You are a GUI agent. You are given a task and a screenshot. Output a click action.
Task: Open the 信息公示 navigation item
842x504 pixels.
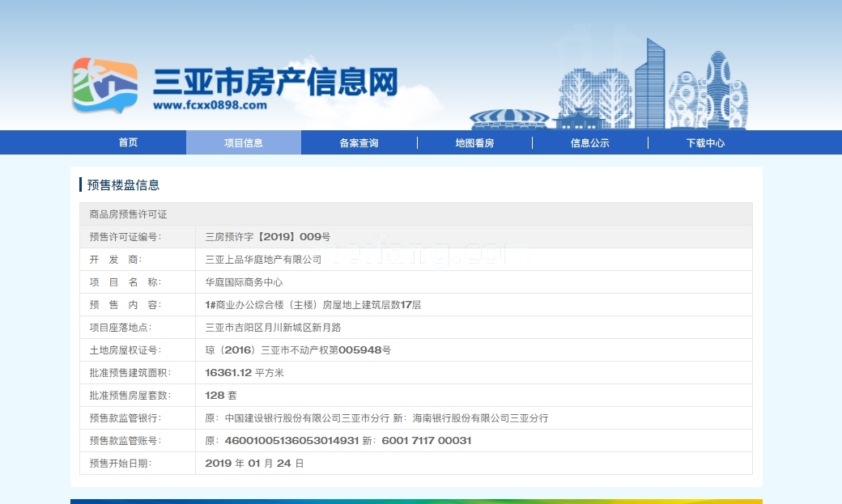589,142
